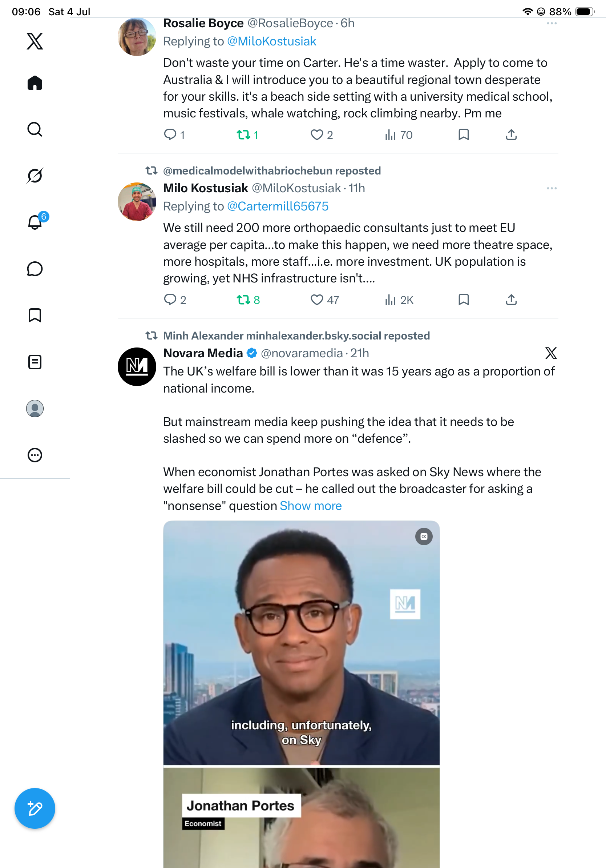606x868 pixels.
Task: Toggle captions on Novara Media video
Action: pos(424,537)
